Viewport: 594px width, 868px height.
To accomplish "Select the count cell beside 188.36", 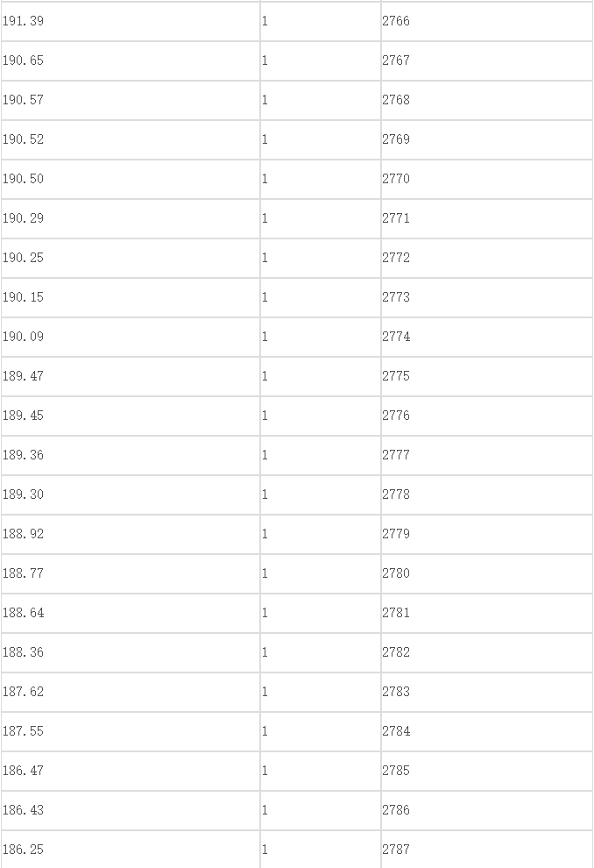I will (321, 652).
